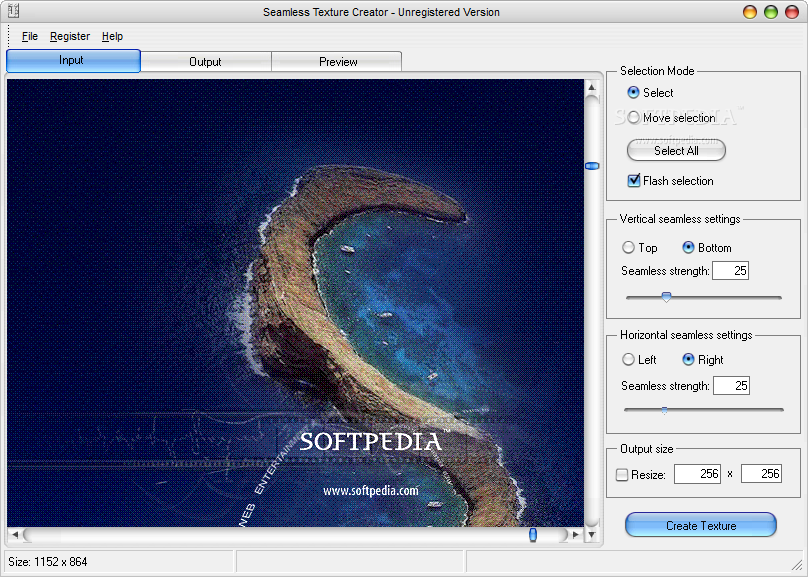Click the vertical scrollbar up arrow
Image resolution: width=808 pixels, height=577 pixels.
pyautogui.click(x=592, y=87)
